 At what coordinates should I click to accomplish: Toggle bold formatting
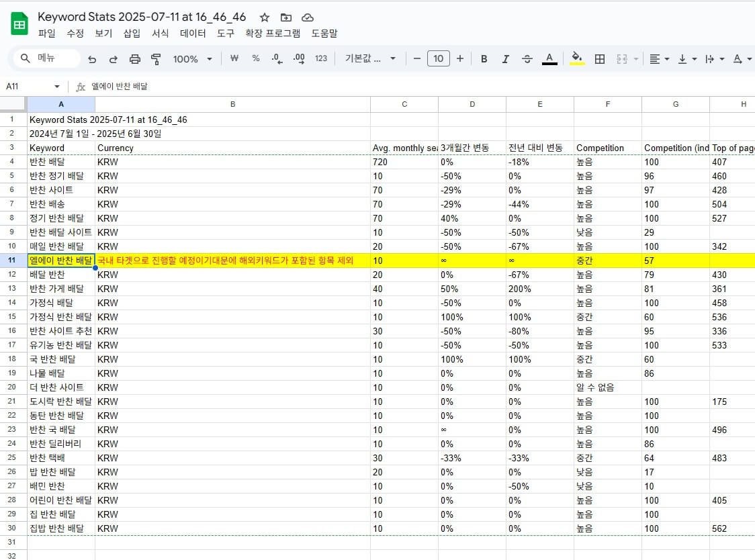pos(484,58)
